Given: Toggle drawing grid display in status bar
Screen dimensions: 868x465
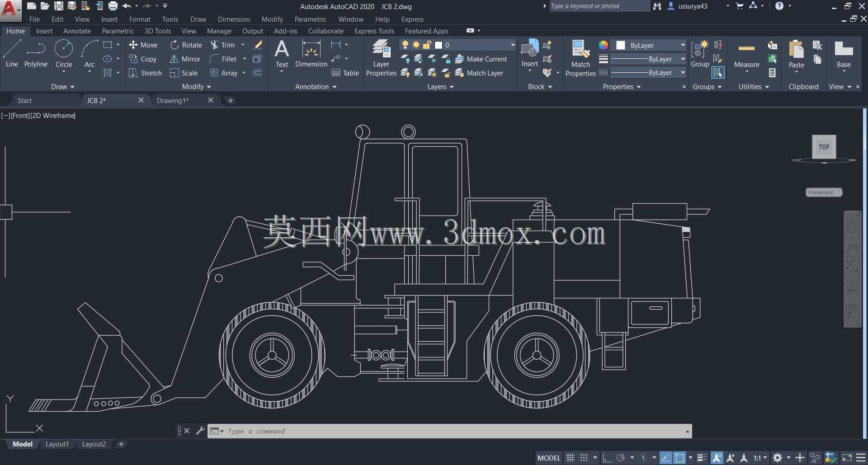Looking at the screenshot, I should point(571,458).
